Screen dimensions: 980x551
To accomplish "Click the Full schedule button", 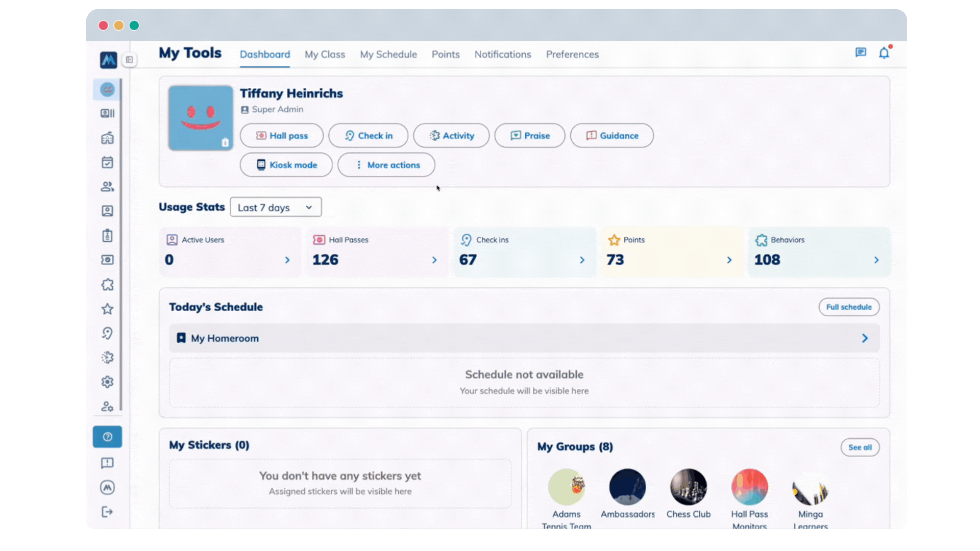I will pos(848,307).
